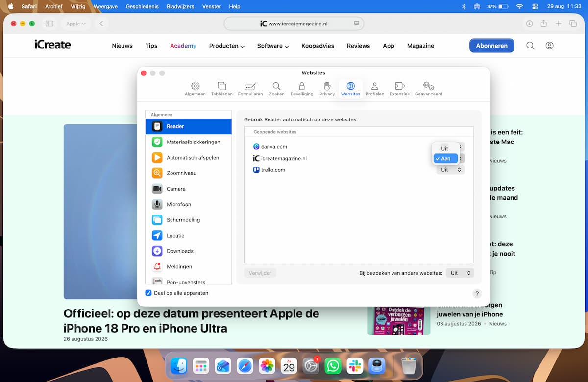Toggle the Safari sidebar button

coord(49,24)
